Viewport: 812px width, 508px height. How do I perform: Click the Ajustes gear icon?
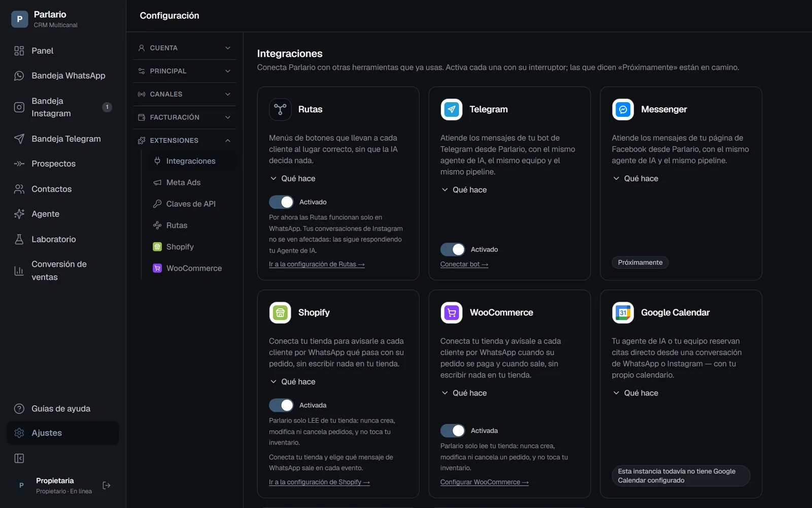click(19, 433)
